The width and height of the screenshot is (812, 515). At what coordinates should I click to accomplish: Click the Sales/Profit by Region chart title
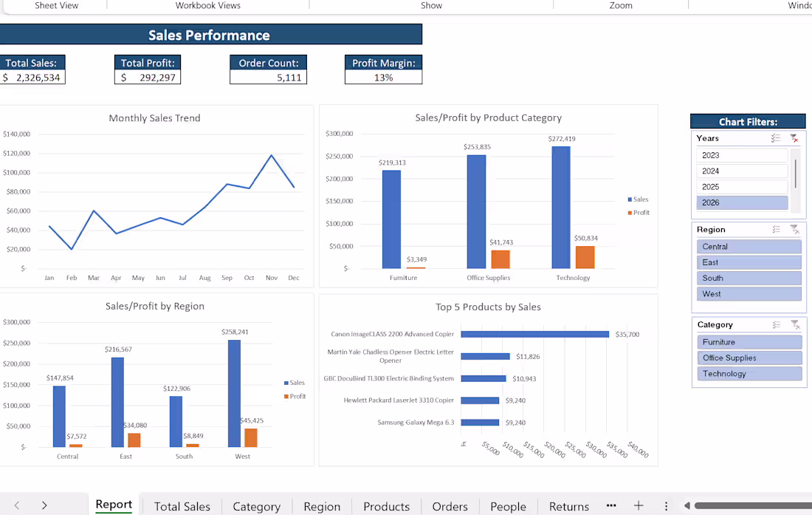(155, 306)
